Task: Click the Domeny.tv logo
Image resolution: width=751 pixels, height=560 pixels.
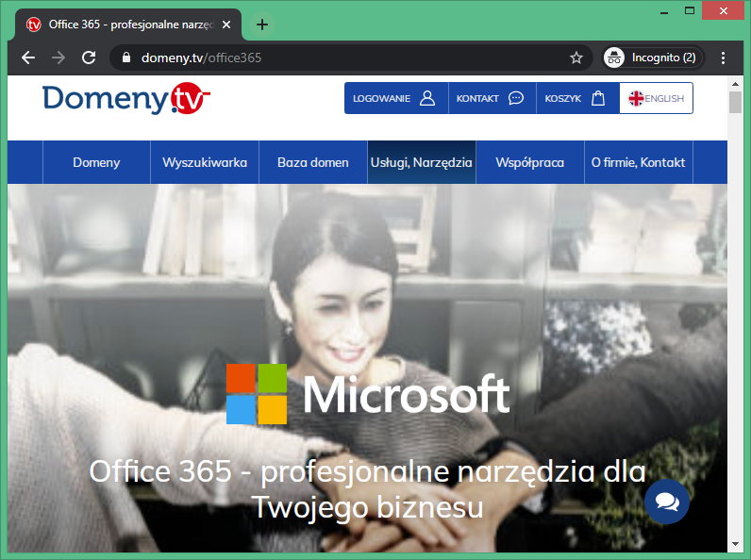Action: [126, 99]
